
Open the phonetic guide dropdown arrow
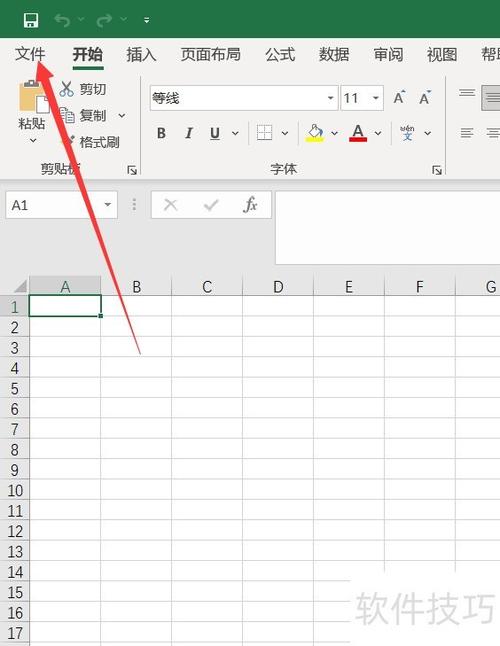coord(428,133)
